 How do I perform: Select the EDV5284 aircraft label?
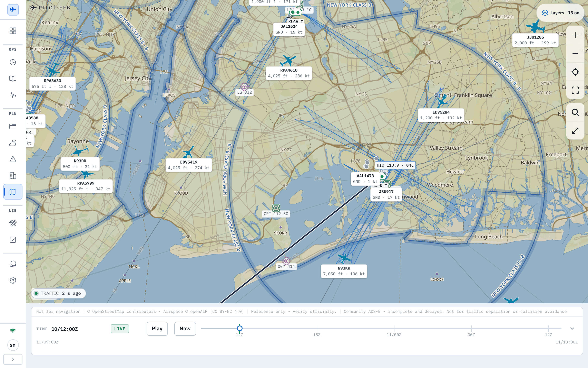(441, 115)
